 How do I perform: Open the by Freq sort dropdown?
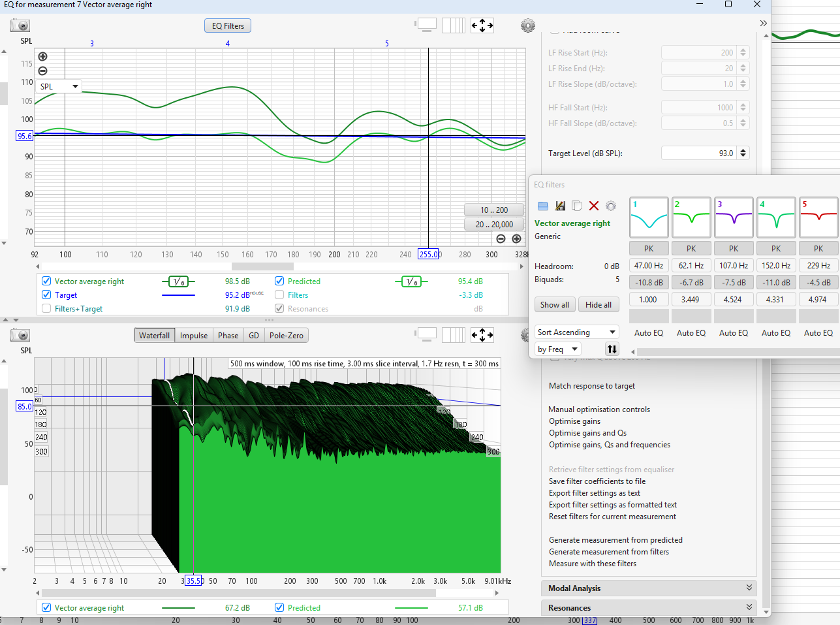(x=558, y=349)
